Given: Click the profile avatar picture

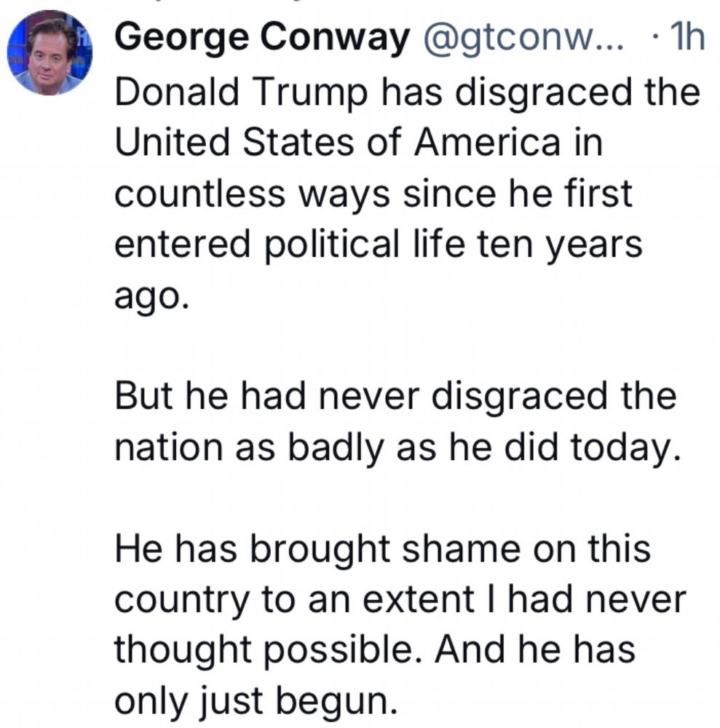Looking at the screenshot, I should pos(49,52).
